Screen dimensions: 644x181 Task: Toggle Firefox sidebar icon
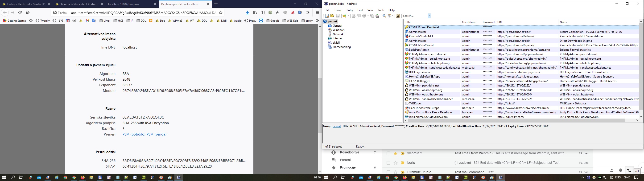[x=263, y=12]
